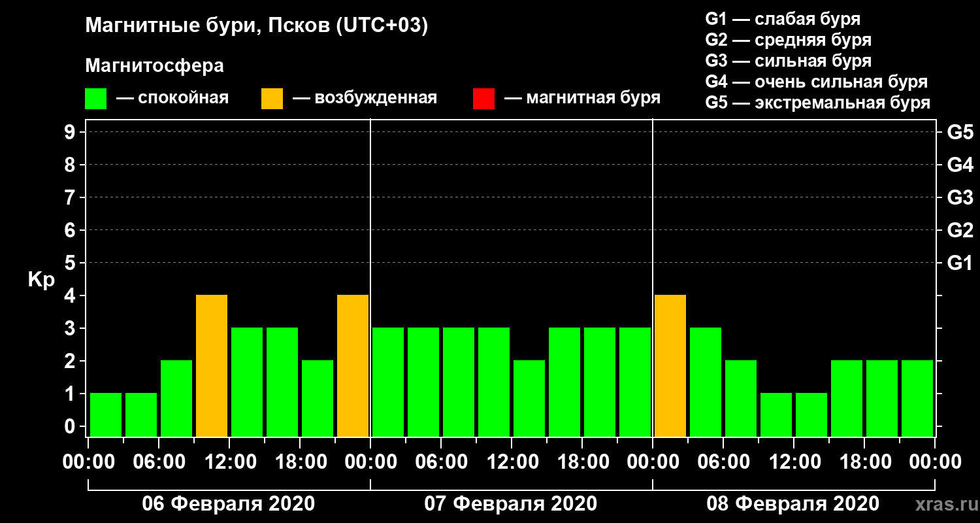Image resolution: width=980 pixels, height=523 pixels.
Task: Click the '— спокойная' legend label
Action: pos(172,98)
